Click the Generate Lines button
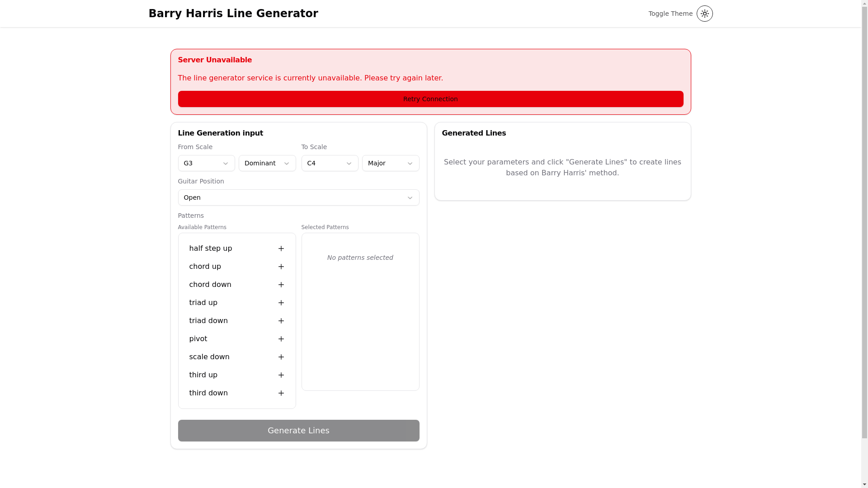The image size is (868, 488). (x=298, y=431)
